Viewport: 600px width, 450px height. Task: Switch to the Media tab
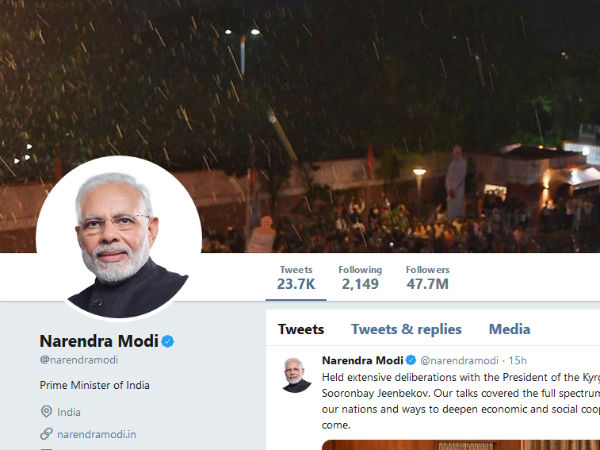(509, 329)
